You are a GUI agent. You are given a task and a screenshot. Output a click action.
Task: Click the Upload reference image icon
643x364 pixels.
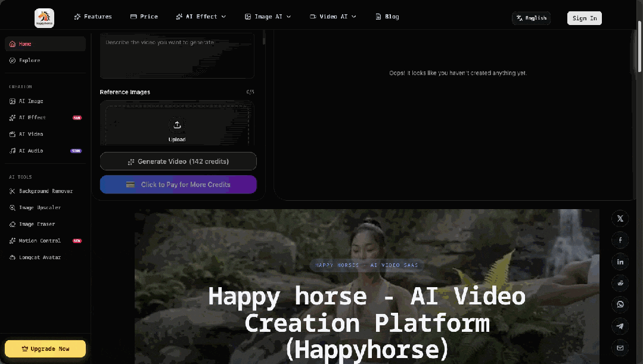tap(177, 125)
